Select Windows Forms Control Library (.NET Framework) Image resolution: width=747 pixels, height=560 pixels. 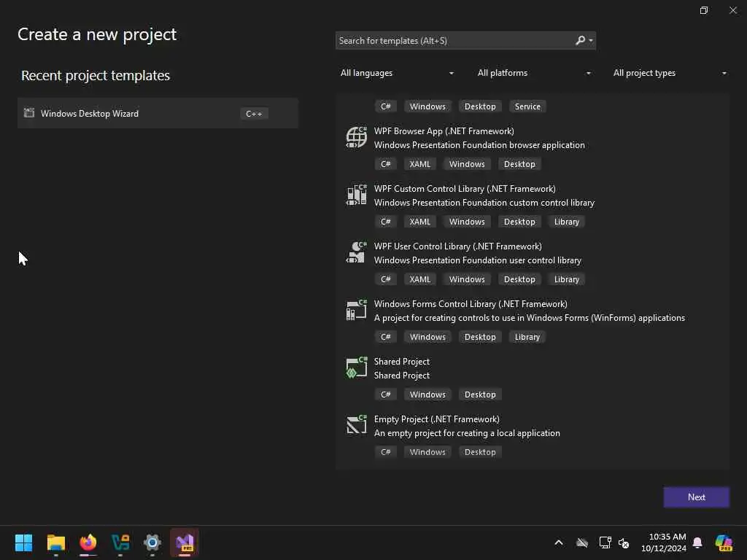pos(471,304)
